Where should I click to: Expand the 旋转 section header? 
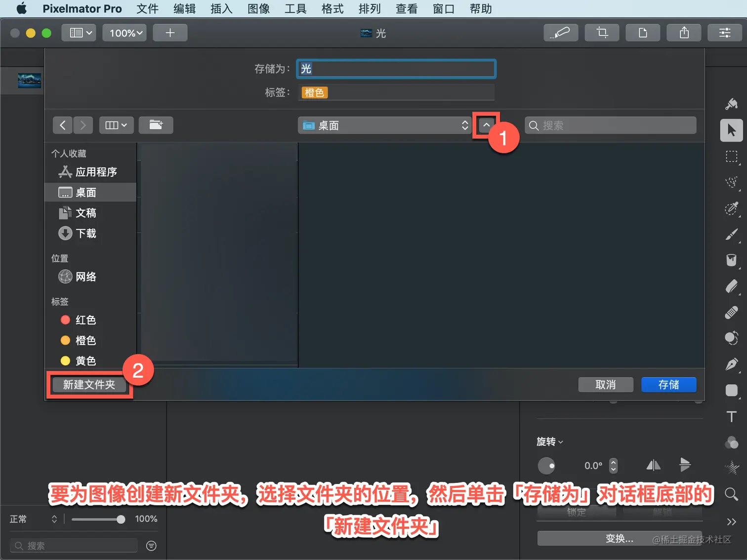tap(550, 441)
